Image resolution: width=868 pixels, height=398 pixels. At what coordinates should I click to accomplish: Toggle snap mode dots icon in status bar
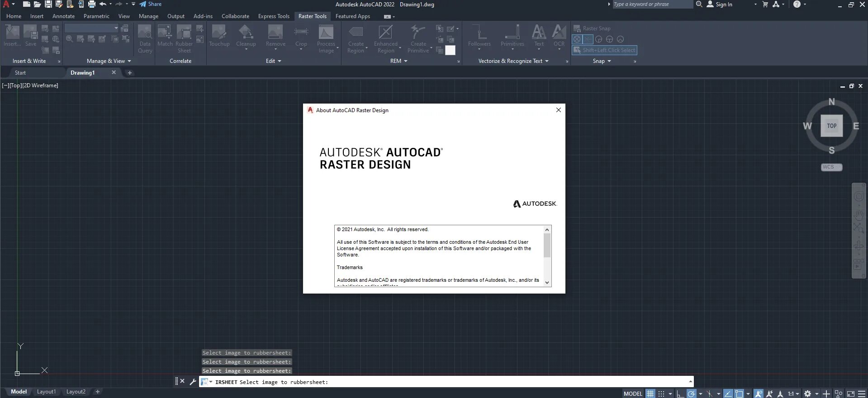(x=661, y=393)
